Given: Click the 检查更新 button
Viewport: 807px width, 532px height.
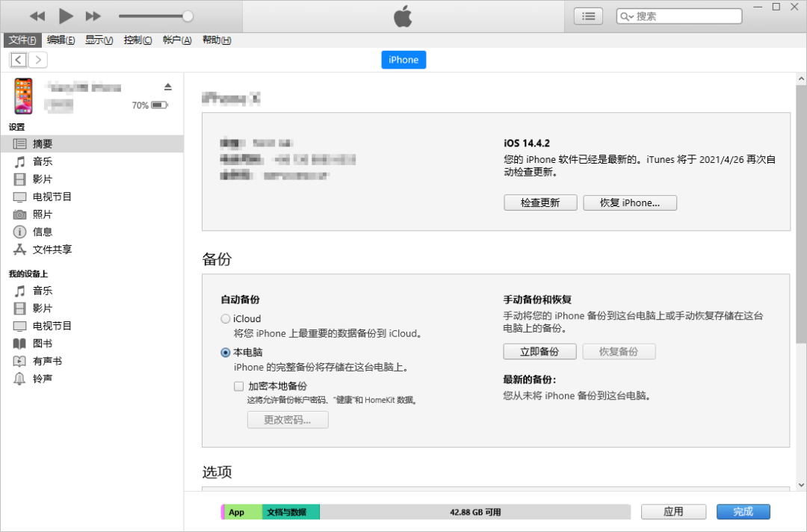Looking at the screenshot, I should (540, 202).
